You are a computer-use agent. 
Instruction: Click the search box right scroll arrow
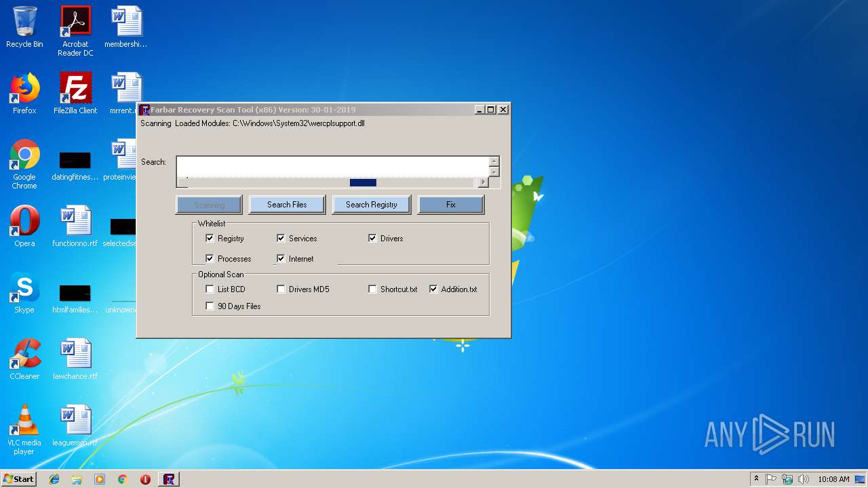[483, 182]
